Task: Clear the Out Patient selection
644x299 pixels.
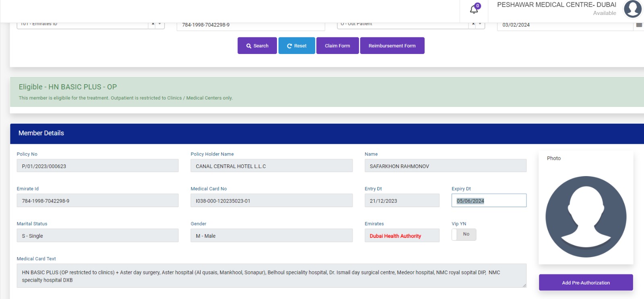Action: pos(473,24)
